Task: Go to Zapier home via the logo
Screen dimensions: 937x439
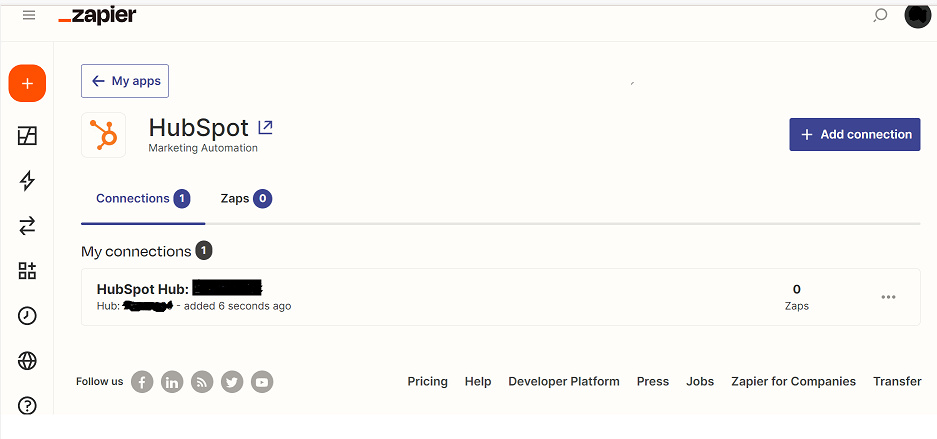Action: point(97,16)
